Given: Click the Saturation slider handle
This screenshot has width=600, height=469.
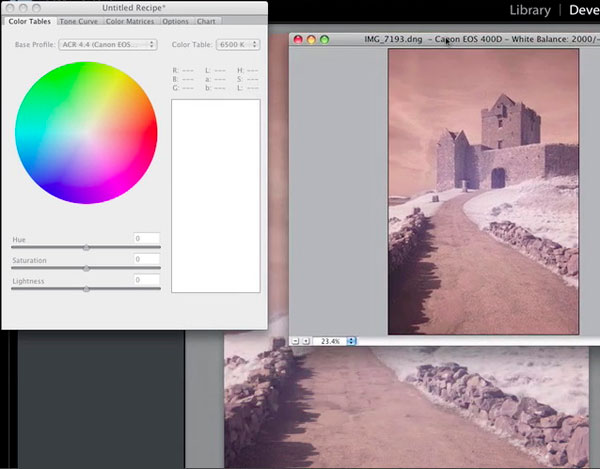Looking at the screenshot, I should (x=86, y=268).
